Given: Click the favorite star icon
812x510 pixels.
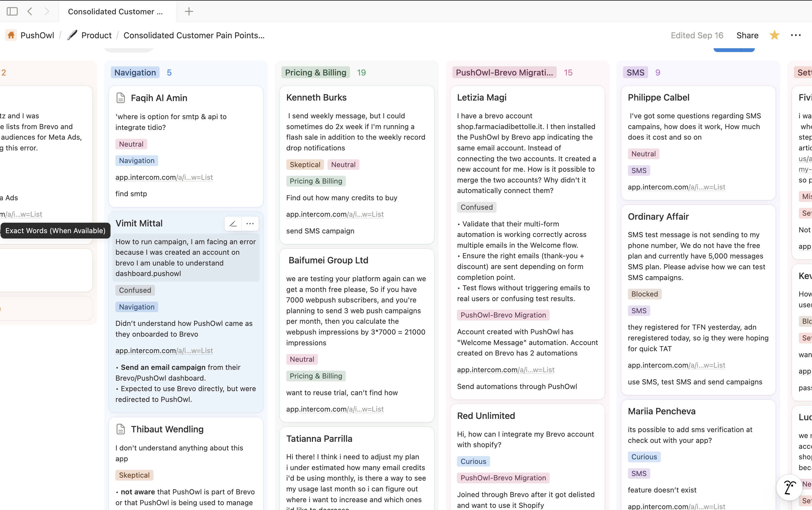Looking at the screenshot, I should (x=774, y=35).
